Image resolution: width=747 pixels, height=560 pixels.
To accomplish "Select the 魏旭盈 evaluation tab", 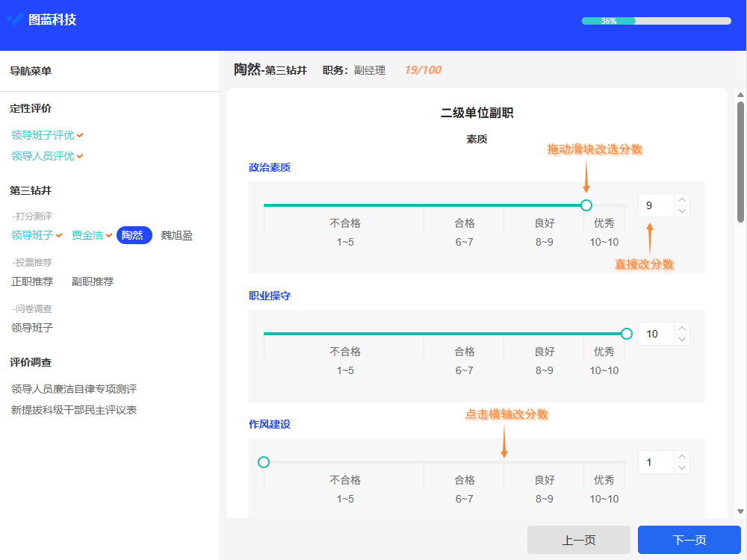I will point(175,234).
